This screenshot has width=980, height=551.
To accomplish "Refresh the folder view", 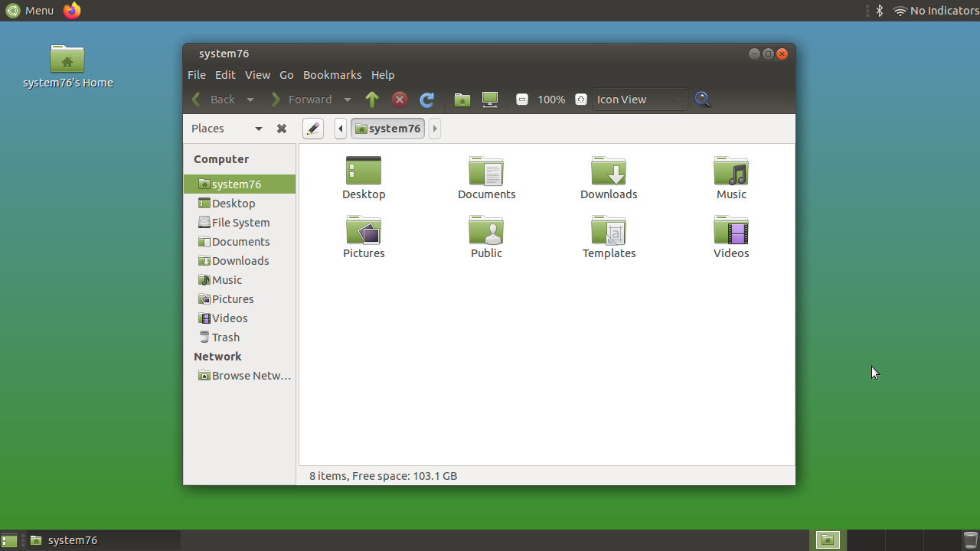I will (x=427, y=99).
